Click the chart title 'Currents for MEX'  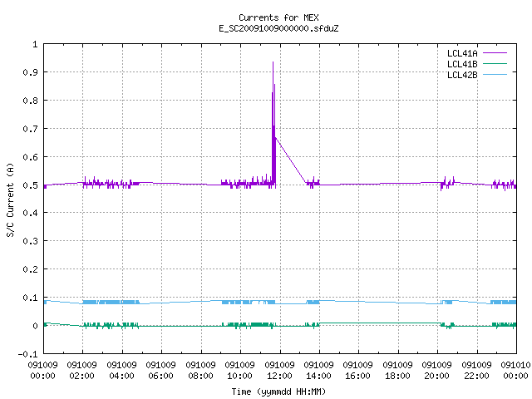[x=278, y=17]
